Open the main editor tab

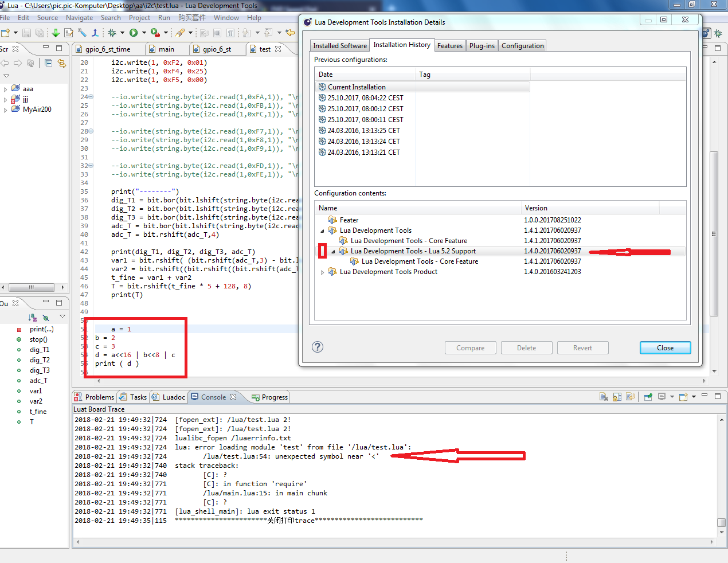pos(167,49)
